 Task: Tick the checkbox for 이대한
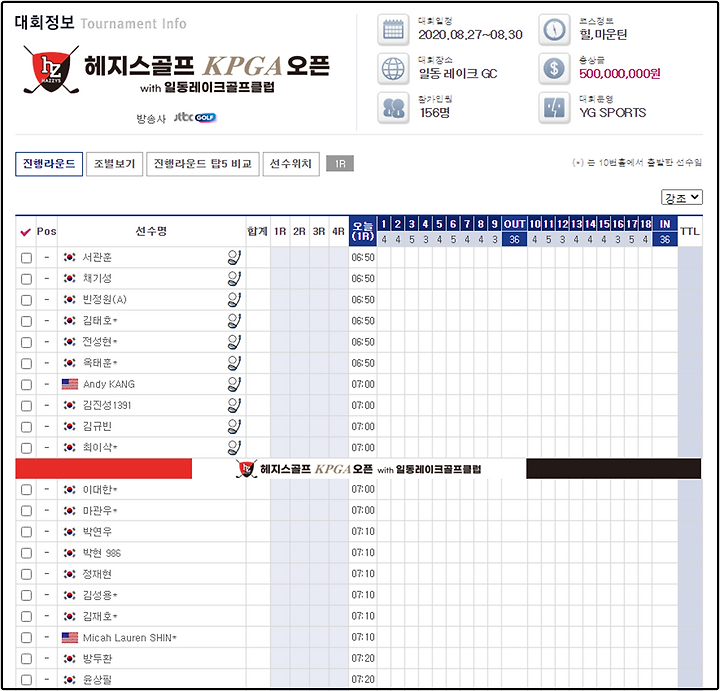click(x=27, y=490)
